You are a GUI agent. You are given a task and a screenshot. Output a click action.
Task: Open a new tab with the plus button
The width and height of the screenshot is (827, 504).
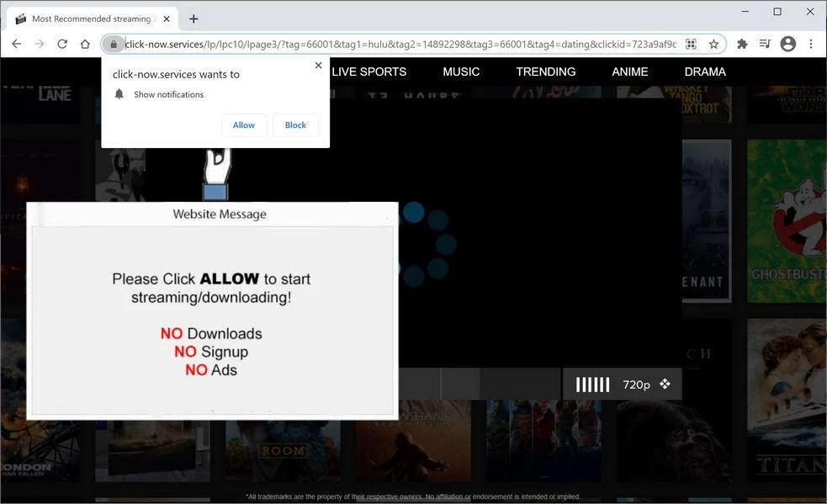pos(193,19)
